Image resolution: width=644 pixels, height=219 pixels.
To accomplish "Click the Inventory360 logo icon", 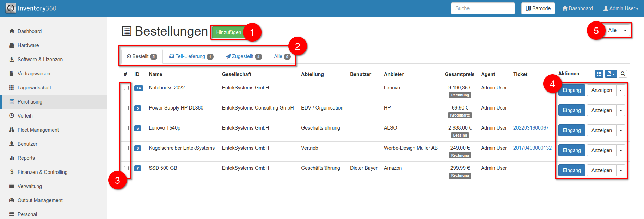I will 11,8.
